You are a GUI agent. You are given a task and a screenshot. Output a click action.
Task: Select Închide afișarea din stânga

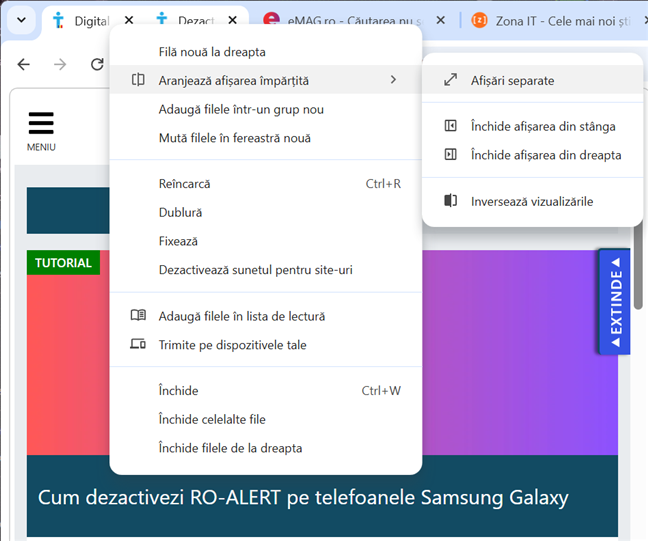532,126
